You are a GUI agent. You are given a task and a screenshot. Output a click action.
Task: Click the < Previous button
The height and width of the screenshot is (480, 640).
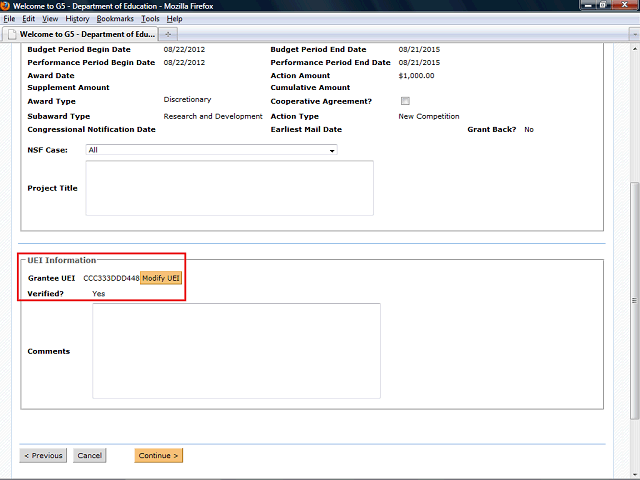[x=43, y=456]
